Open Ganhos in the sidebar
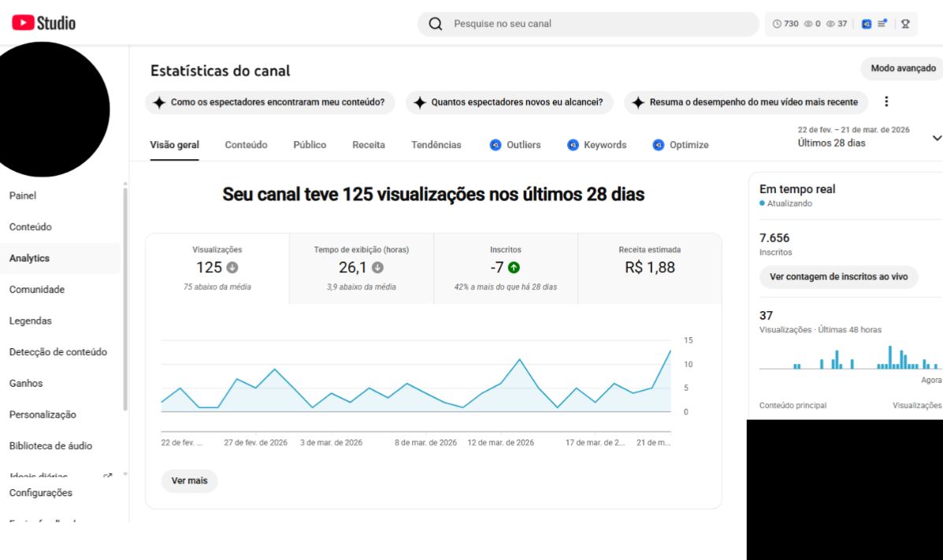The image size is (943, 560). click(x=60, y=383)
